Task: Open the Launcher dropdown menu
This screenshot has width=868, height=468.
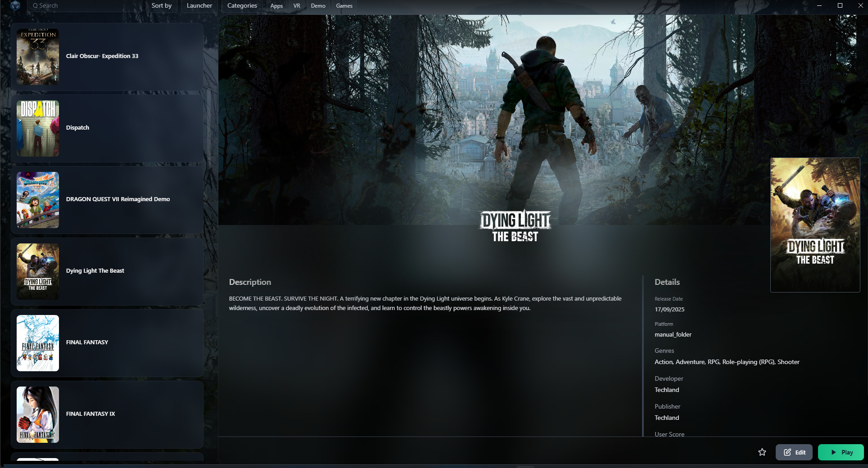Action: [x=199, y=6]
